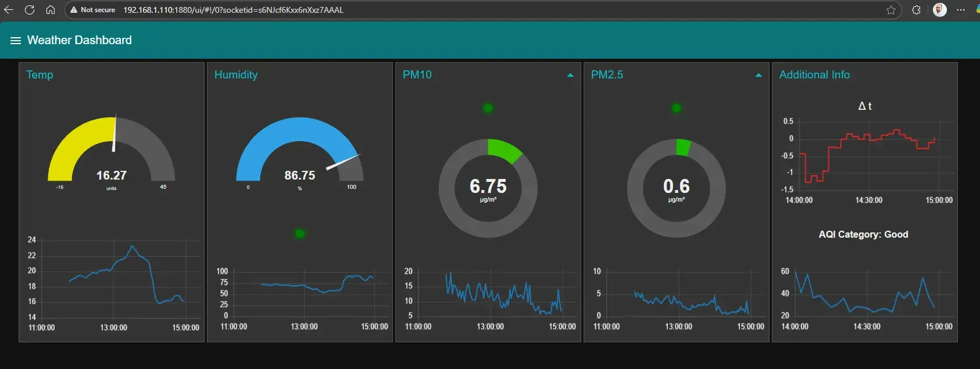Open the hamburger side menu
This screenshot has height=369, width=980.
[16, 41]
